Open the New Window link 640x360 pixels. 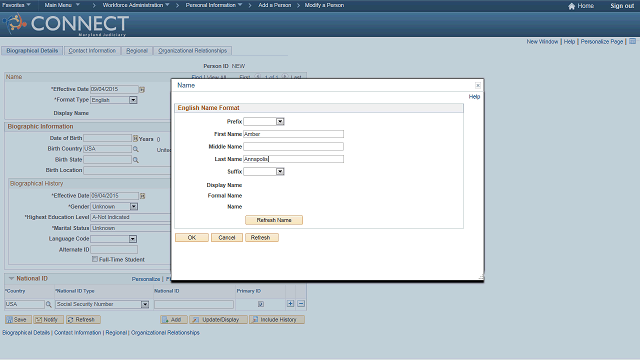pyautogui.click(x=542, y=42)
